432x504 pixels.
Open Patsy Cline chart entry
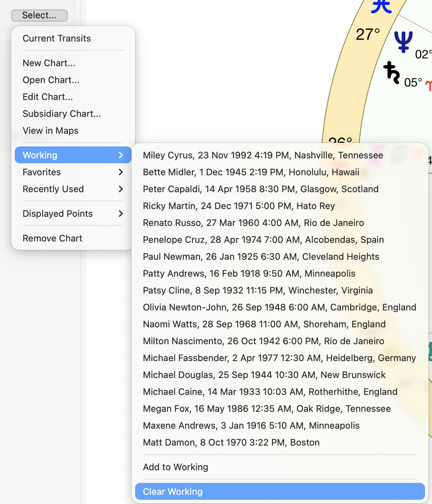pyautogui.click(x=280, y=290)
